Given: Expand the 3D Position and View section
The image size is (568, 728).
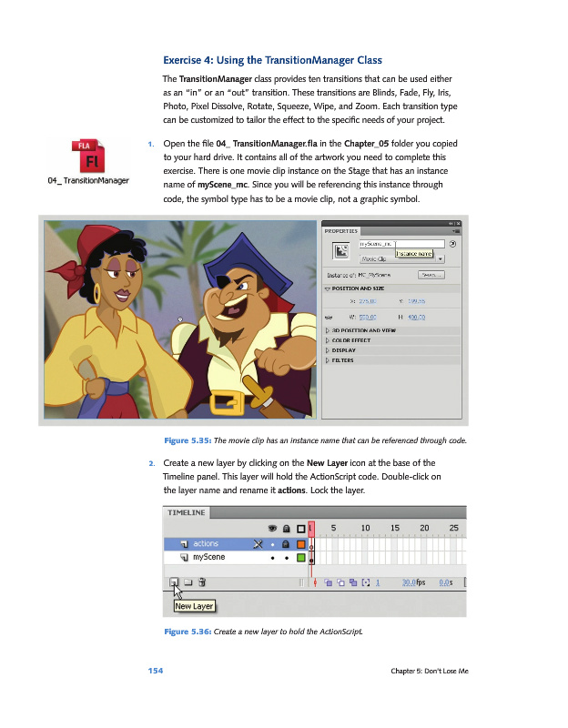Looking at the screenshot, I should coord(329,329).
